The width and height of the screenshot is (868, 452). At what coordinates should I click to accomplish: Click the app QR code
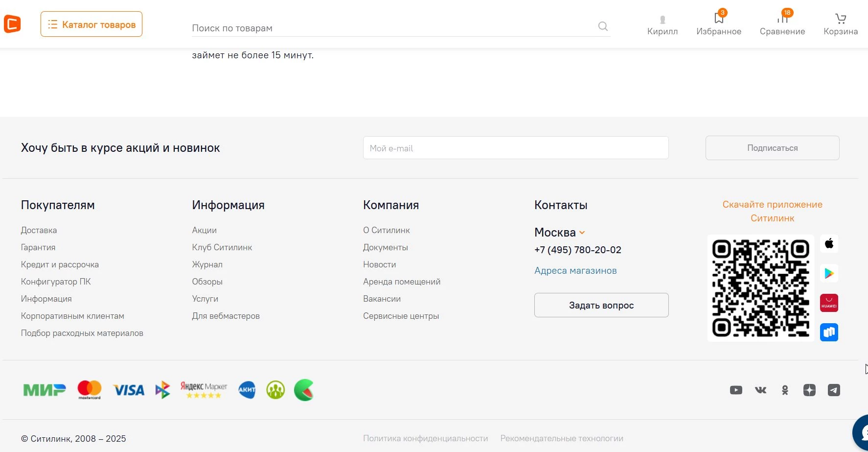click(x=760, y=288)
